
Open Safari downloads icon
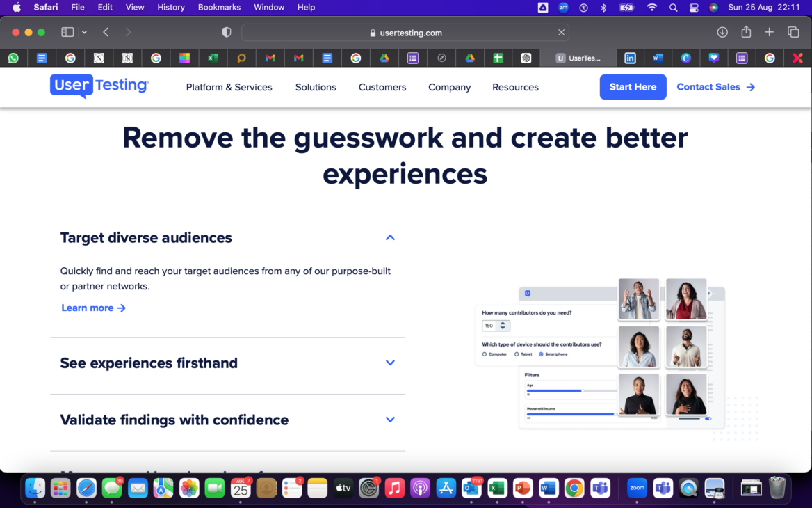pos(722,32)
